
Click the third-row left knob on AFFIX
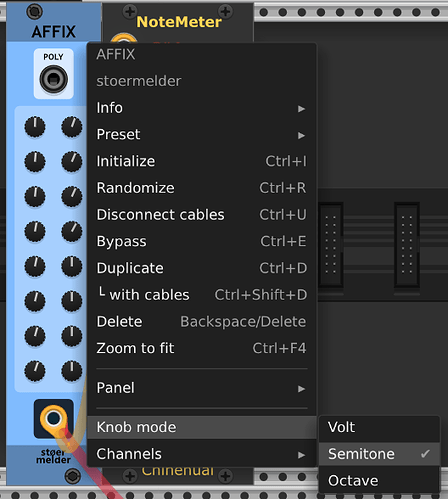(x=35, y=196)
